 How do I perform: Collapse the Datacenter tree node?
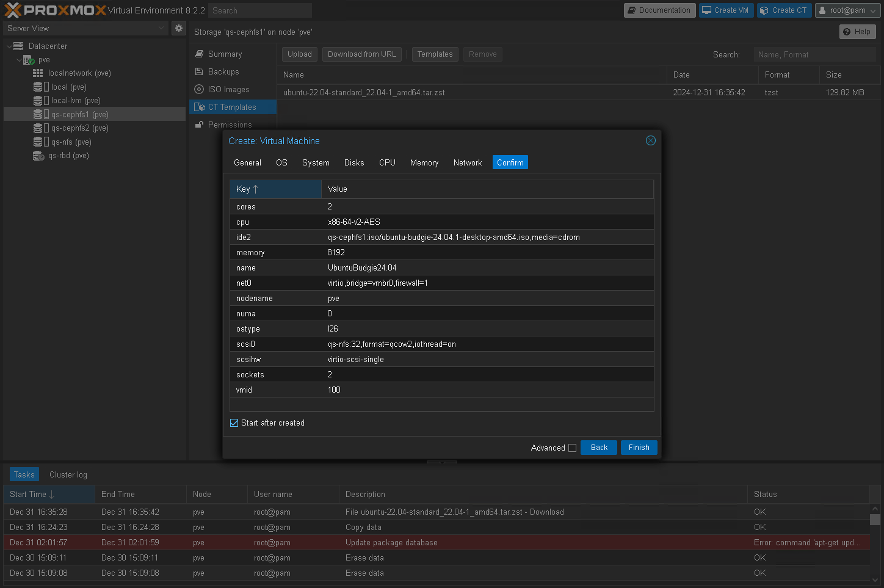pos(9,46)
